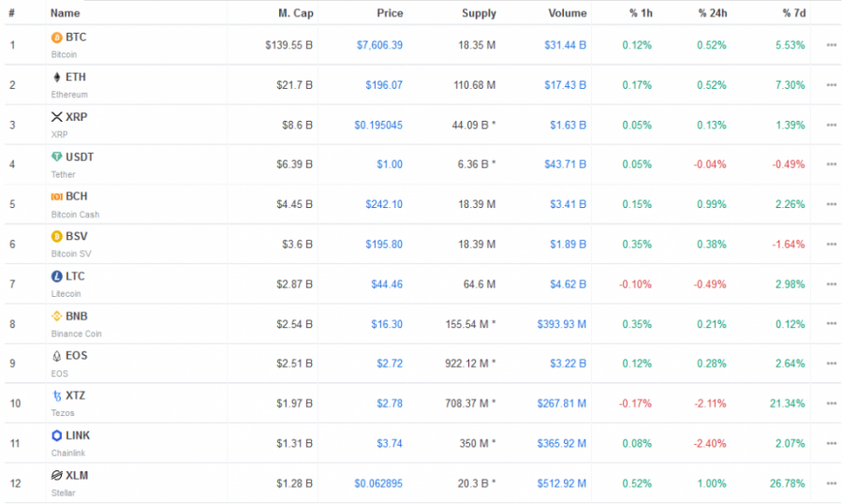
Task: Open the XTZ volume link $267.81 M
Action: (x=562, y=404)
